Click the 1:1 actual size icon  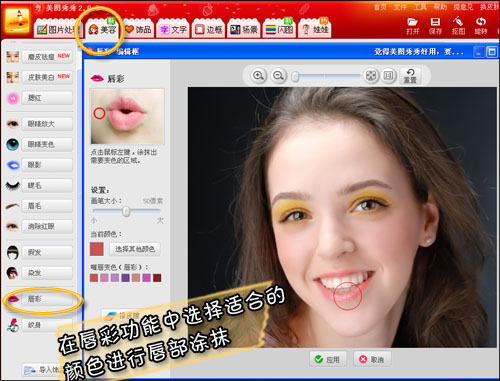[x=388, y=76]
